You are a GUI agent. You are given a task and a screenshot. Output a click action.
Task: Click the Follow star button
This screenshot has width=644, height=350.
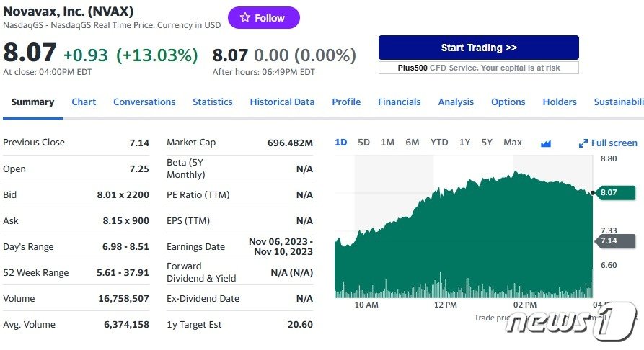pos(263,18)
